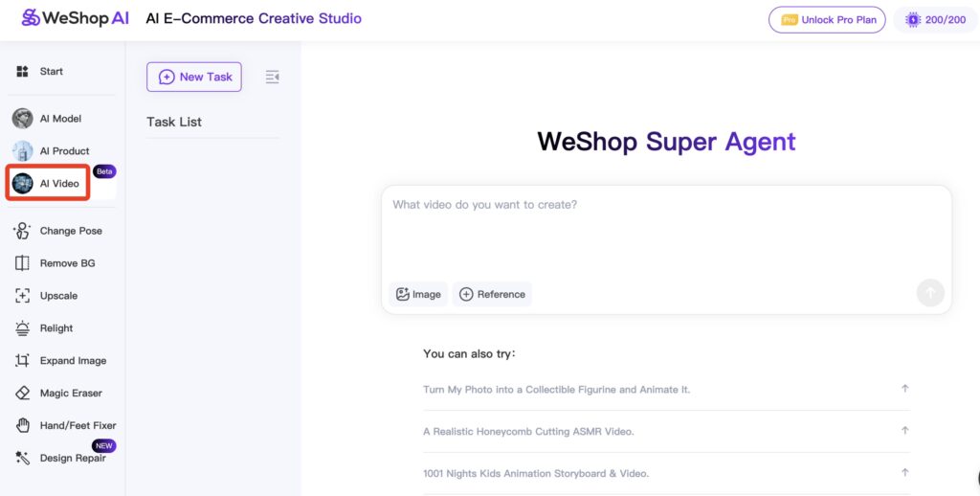Try the 1001 Nights Kids Animation suggestion

pos(536,473)
